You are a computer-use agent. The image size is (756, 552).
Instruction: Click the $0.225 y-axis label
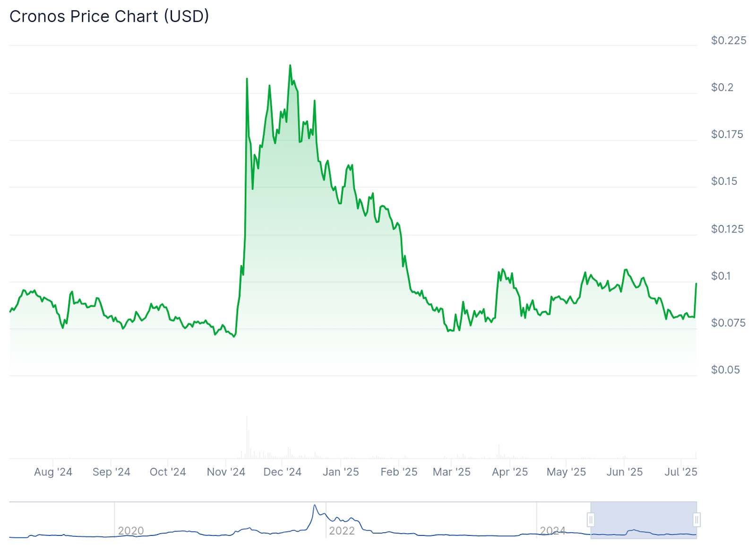click(729, 41)
